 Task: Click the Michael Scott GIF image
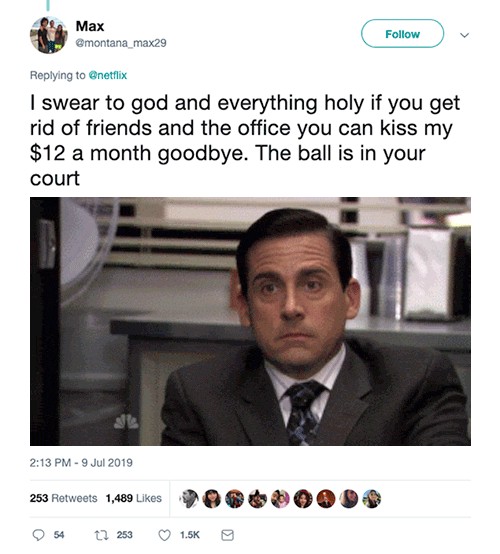250,321
